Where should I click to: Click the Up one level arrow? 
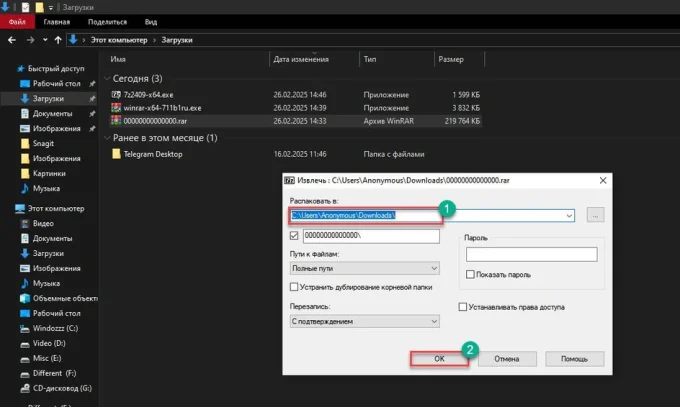point(58,40)
